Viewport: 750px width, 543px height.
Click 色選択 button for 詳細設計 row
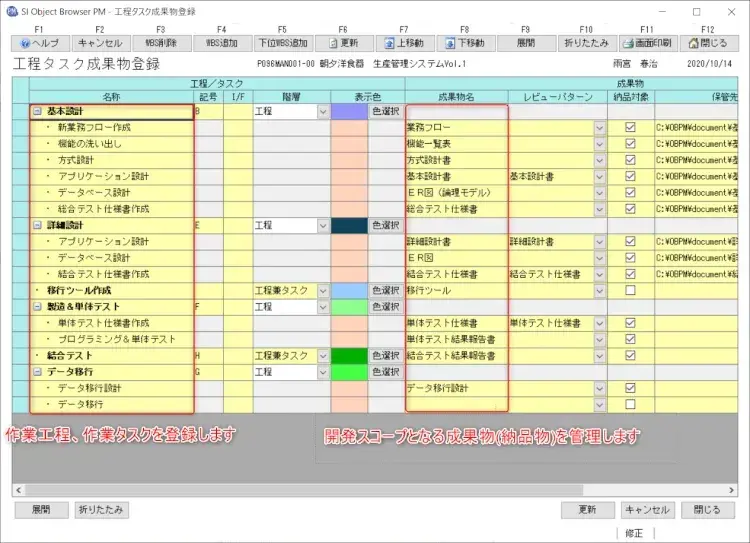[386, 225]
